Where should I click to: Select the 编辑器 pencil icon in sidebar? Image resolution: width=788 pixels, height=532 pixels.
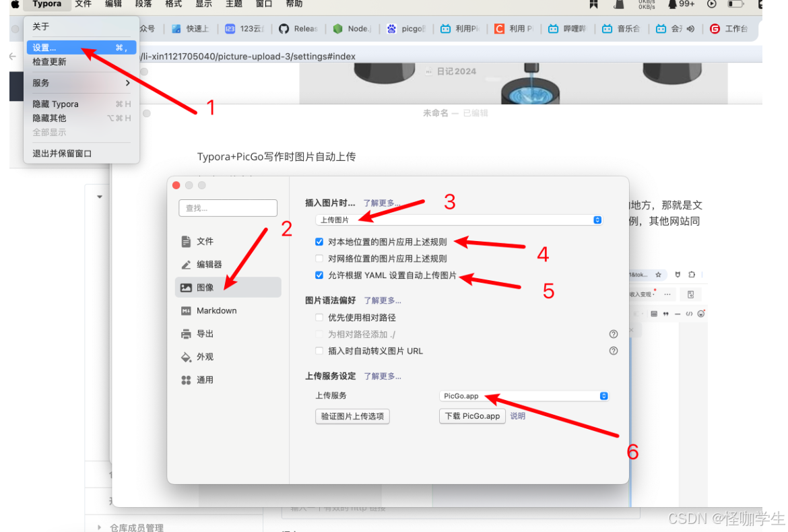pos(186,264)
